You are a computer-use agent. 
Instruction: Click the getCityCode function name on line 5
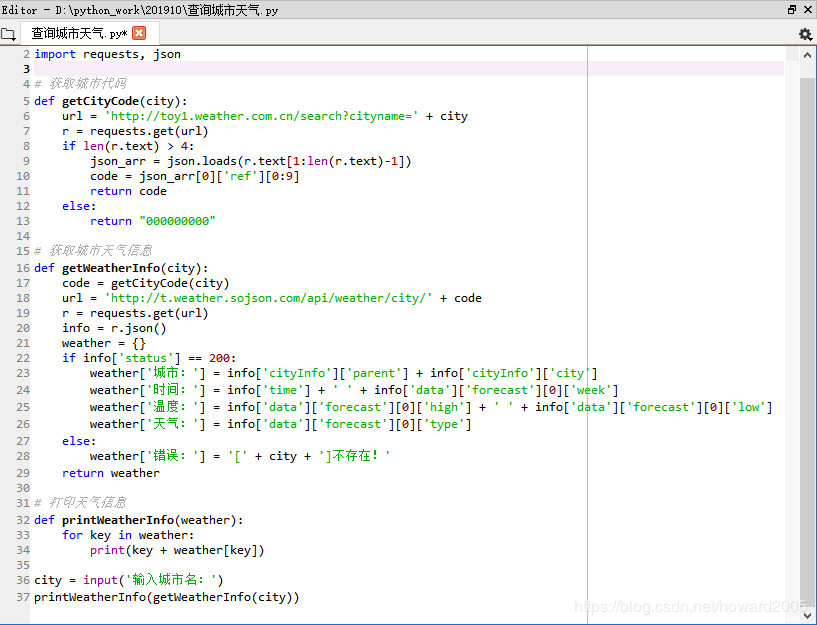[x=100, y=101]
